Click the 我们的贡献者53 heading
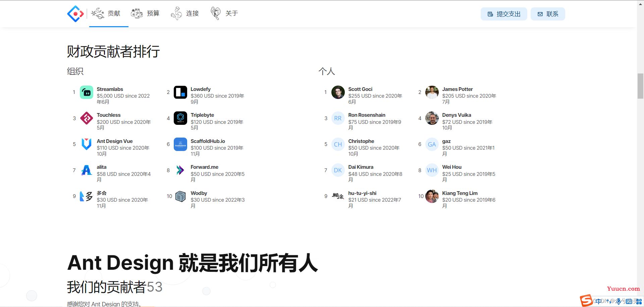This screenshot has height=307, width=644. (x=115, y=287)
